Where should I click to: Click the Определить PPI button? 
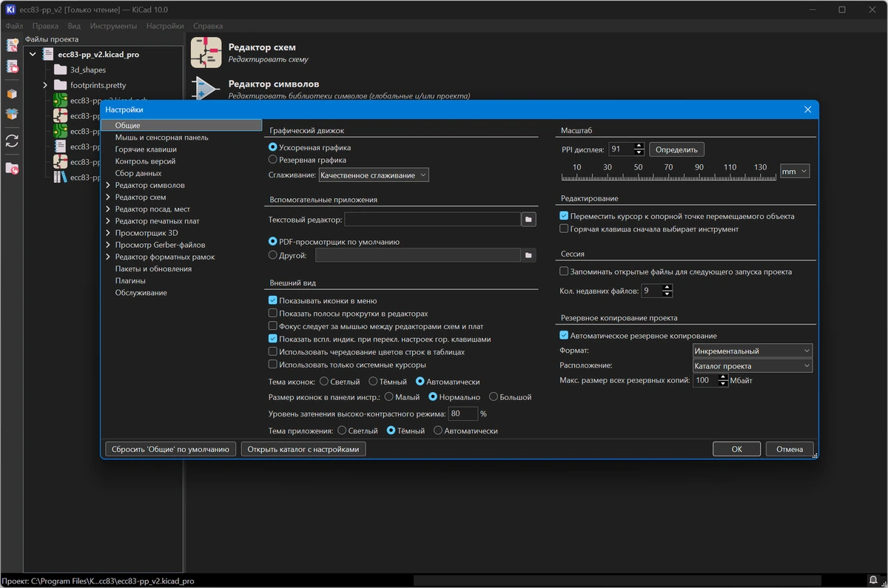tap(676, 149)
